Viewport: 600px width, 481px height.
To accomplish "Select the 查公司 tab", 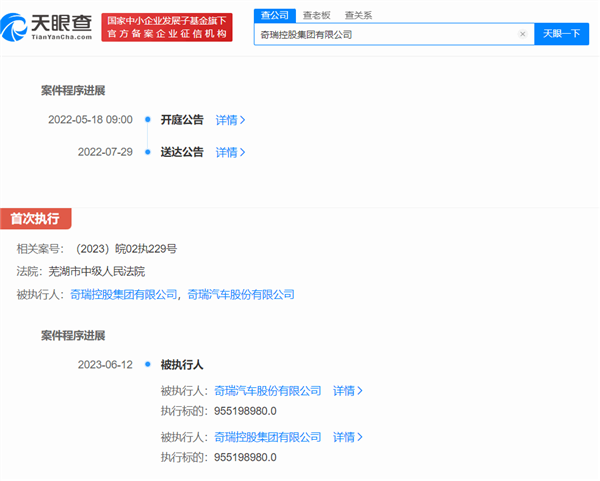I will (x=275, y=15).
